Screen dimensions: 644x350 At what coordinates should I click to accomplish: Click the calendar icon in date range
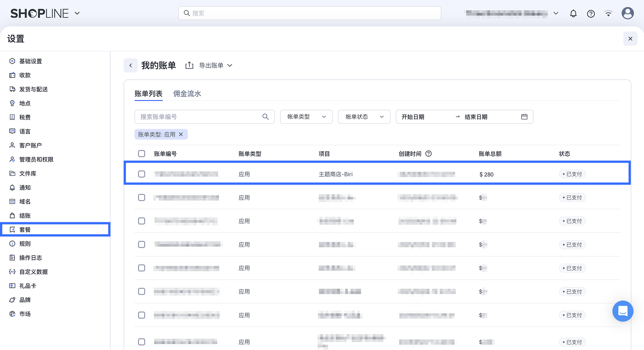pyautogui.click(x=524, y=117)
